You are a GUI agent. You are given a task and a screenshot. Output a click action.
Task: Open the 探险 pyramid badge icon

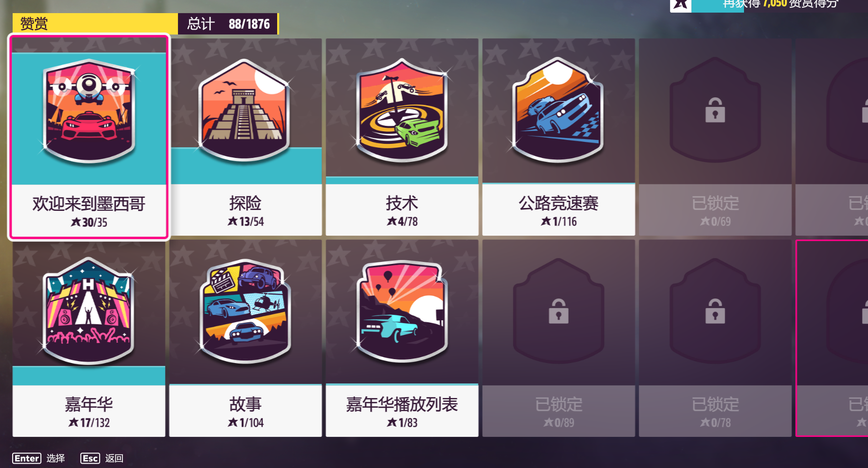coord(245,110)
